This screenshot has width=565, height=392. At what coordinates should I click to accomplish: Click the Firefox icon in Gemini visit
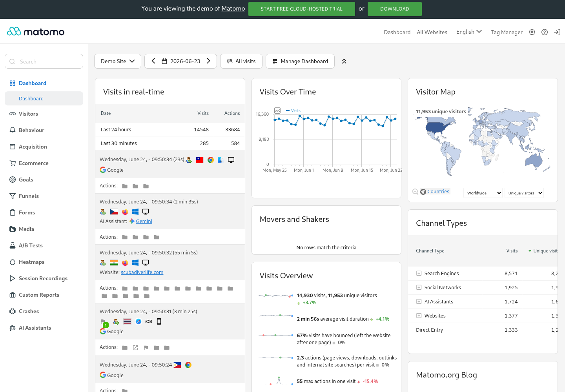click(125, 212)
